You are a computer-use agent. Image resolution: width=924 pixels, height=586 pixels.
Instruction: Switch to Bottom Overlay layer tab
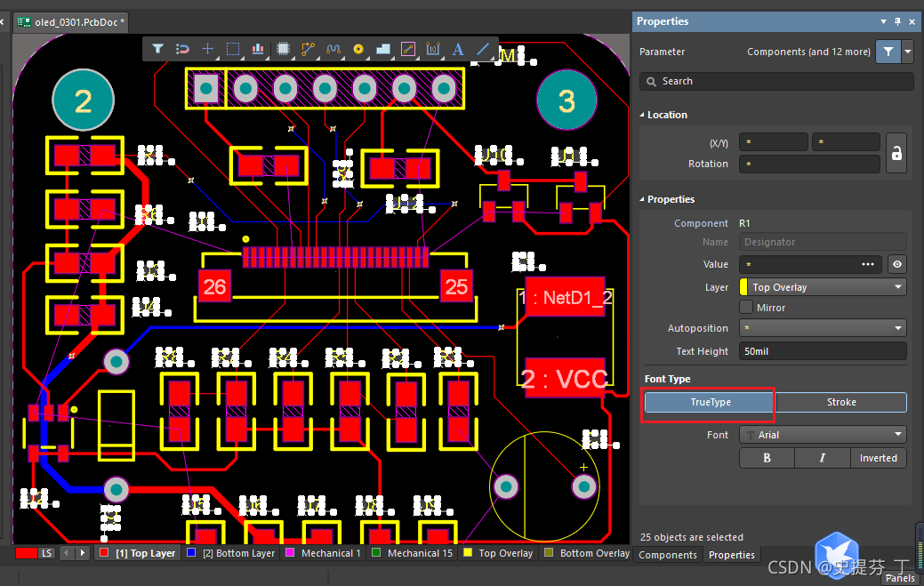coord(587,553)
